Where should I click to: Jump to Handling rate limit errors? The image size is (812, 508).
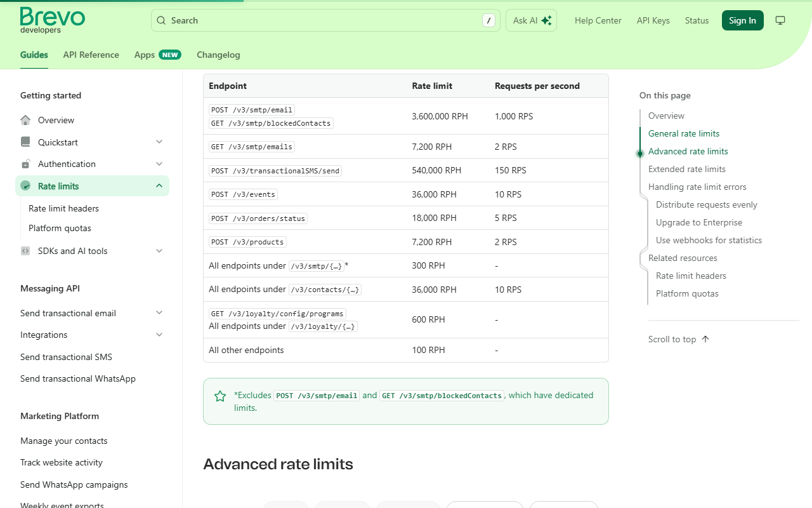pos(697,187)
